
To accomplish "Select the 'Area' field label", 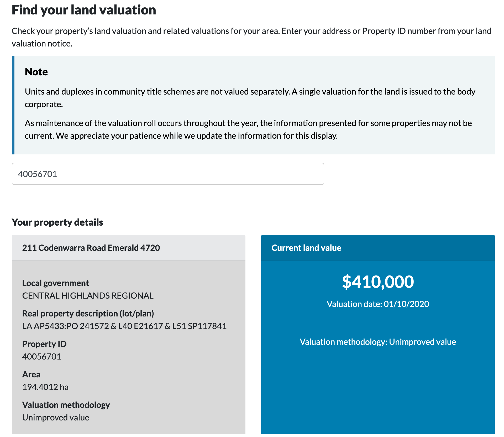I will pos(31,374).
